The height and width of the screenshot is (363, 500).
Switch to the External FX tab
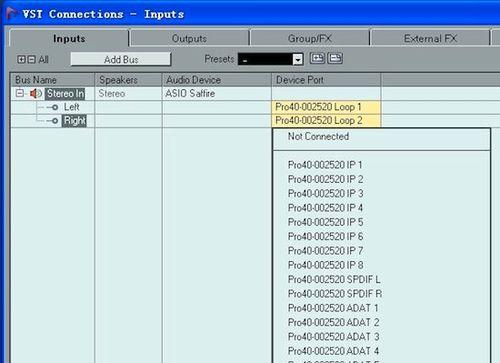430,38
